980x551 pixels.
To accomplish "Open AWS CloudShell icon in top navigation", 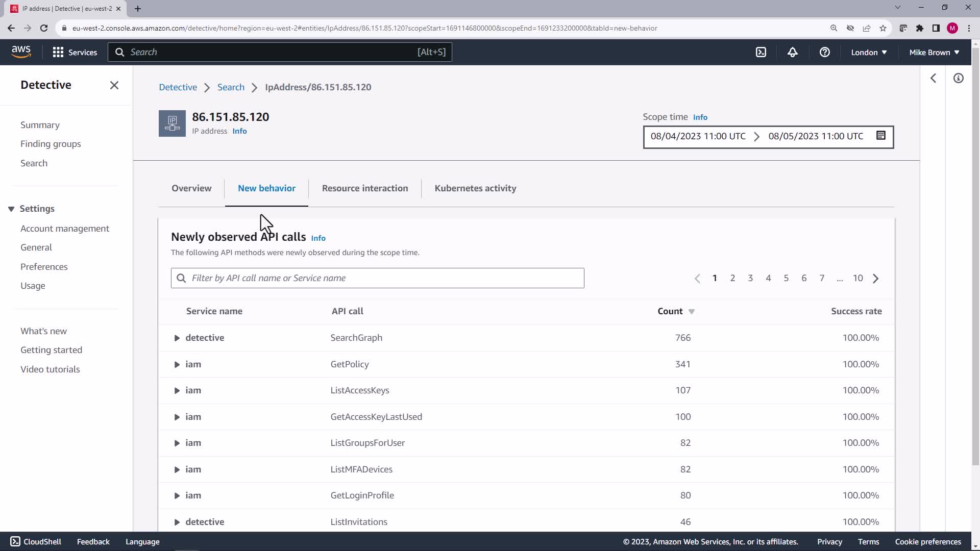I will coord(761,52).
